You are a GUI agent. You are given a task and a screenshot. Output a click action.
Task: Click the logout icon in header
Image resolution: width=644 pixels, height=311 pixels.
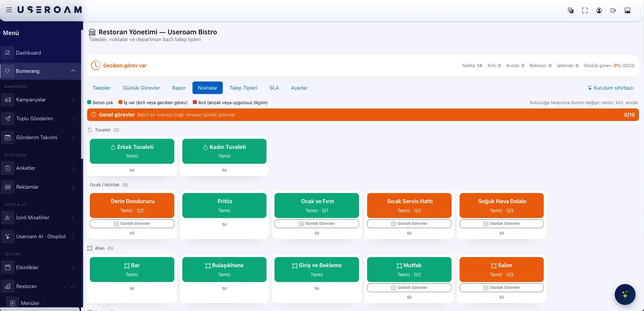(x=613, y=10)
